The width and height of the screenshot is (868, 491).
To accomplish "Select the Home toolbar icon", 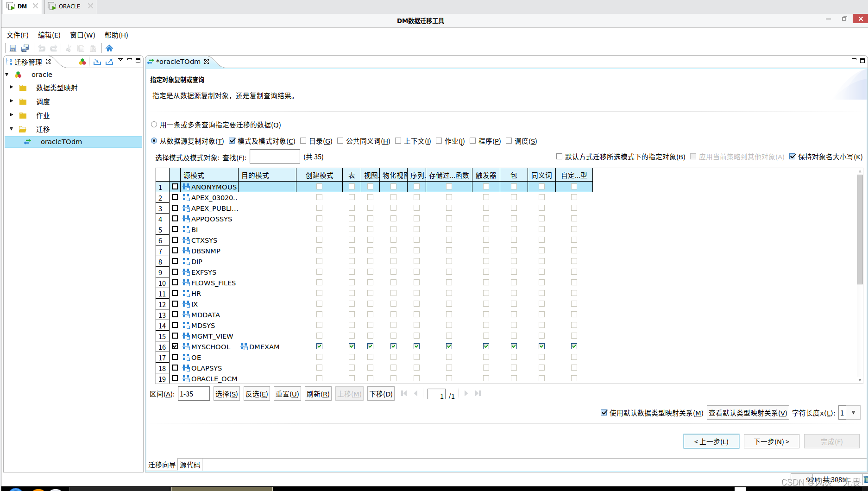I will (109, 48).
